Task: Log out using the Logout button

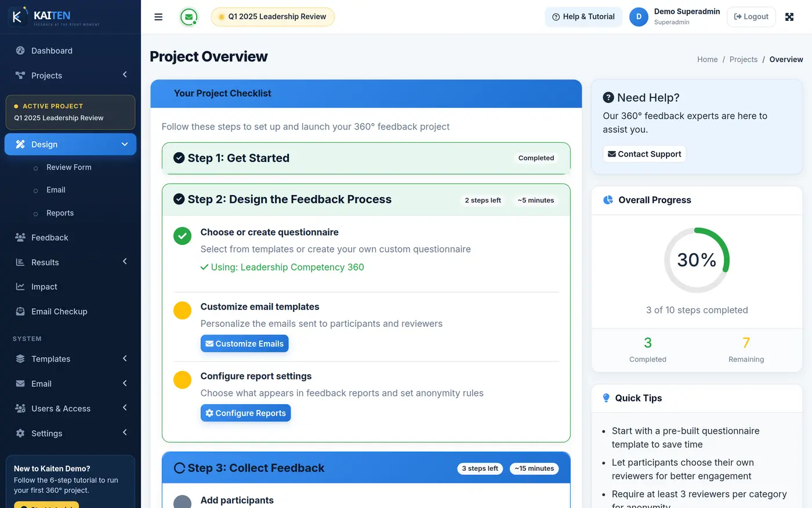Action: click(751, 17)
